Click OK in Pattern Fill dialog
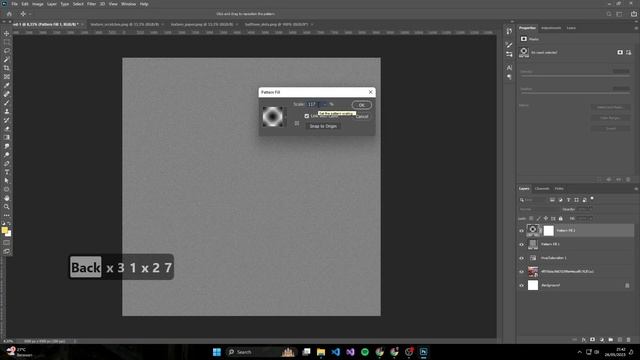 [362, 105]
